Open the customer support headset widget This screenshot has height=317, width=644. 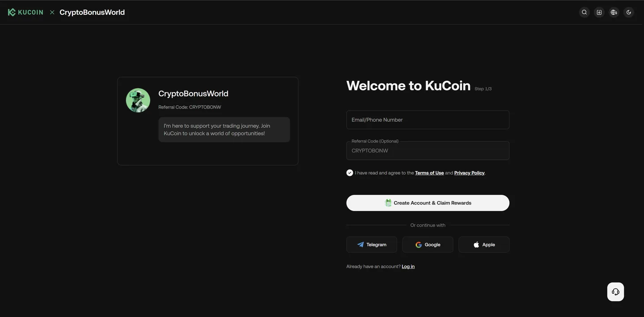pos(615,292)
